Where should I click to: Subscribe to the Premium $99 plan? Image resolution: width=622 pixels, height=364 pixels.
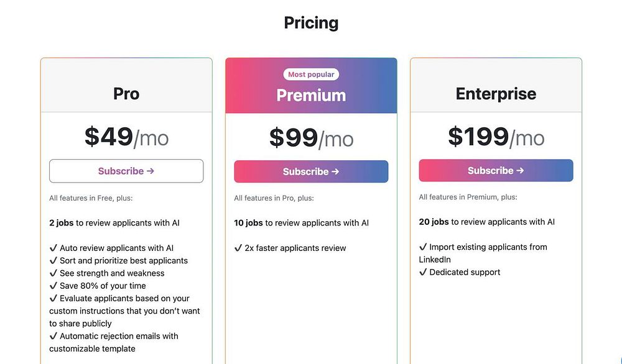pyautogui.click(x=311, y=171)
